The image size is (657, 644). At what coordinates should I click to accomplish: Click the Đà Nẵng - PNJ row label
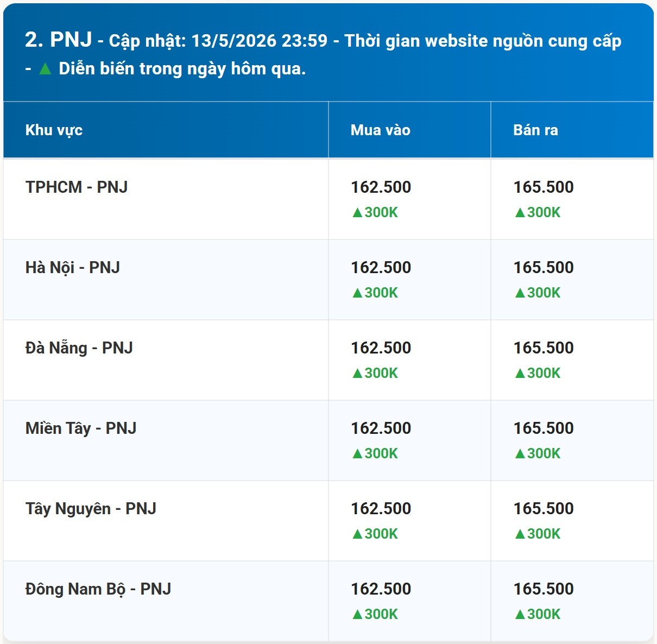(79, 348)
